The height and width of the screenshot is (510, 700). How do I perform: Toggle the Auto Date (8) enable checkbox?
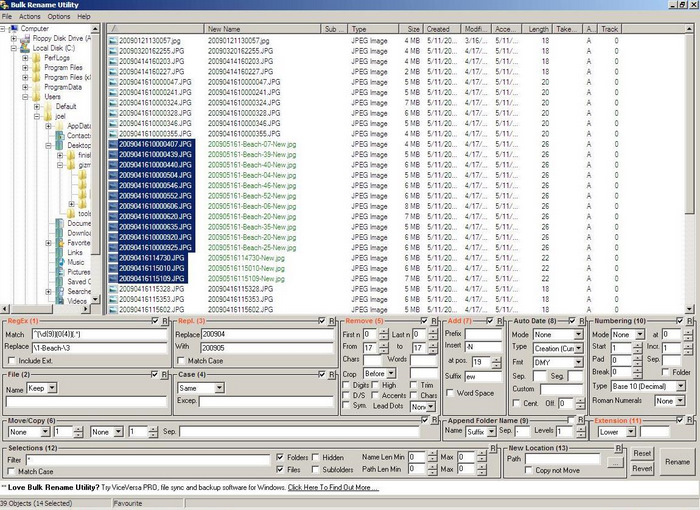pos(572,321)
